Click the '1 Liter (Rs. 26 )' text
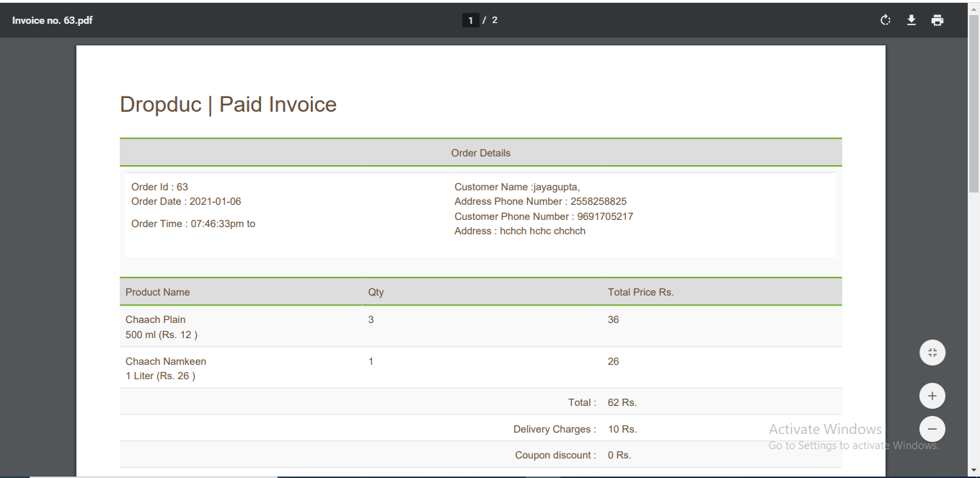Viewport: 980px width, 478px height. tap(160, 376)
